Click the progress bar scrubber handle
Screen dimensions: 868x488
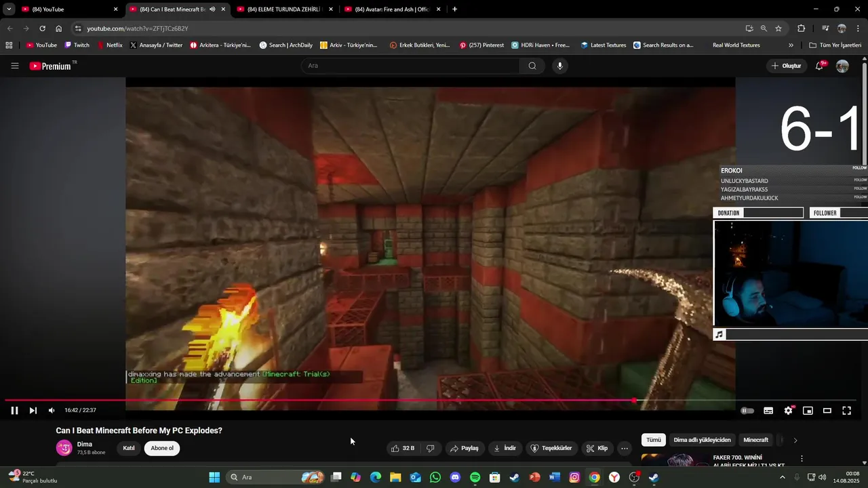[x=634, y=401]
